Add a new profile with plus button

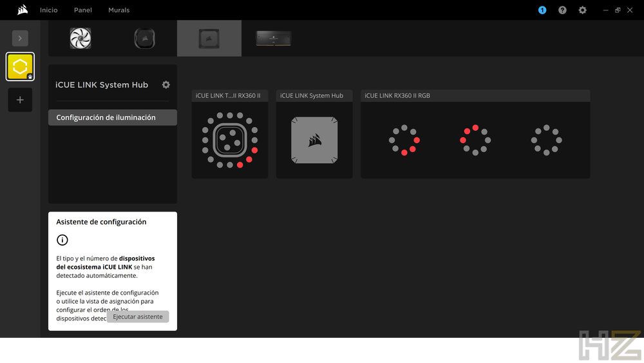click(x=20, y=99)
